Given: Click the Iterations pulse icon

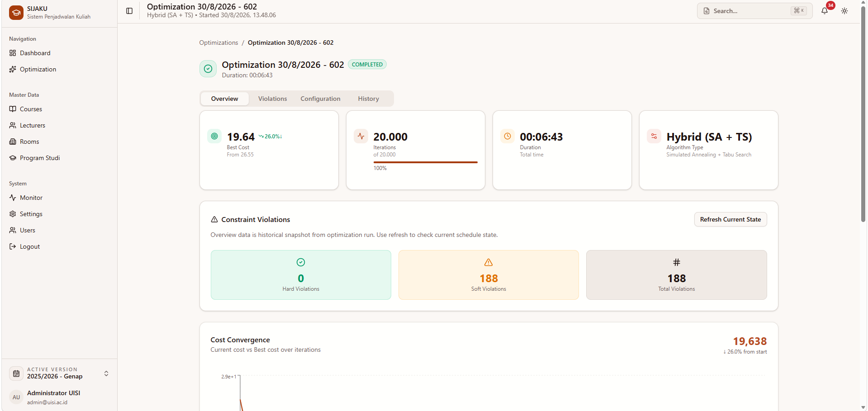Looking at the screenshot, I should pos(361,136).
